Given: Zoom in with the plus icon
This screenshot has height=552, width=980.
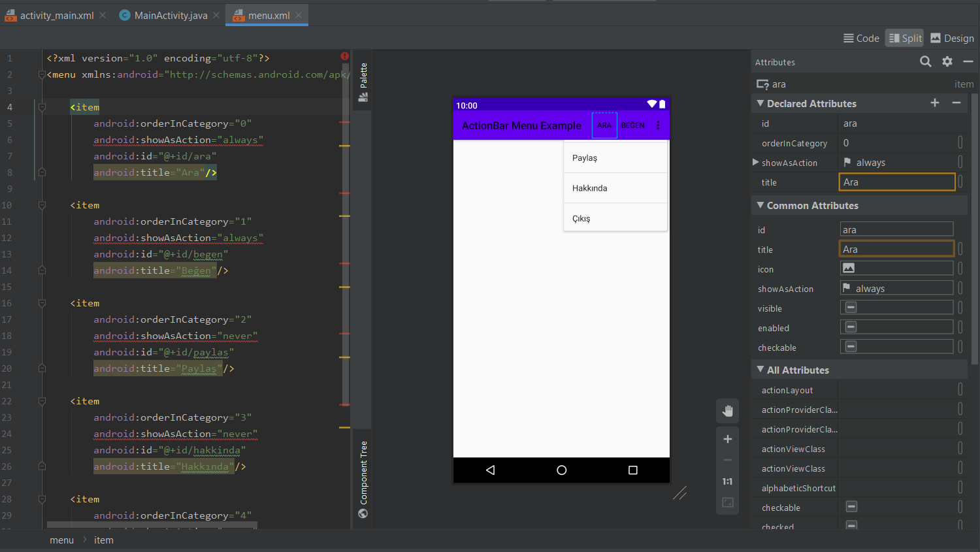Looking at the screenshot, I should tap(727, 439).
